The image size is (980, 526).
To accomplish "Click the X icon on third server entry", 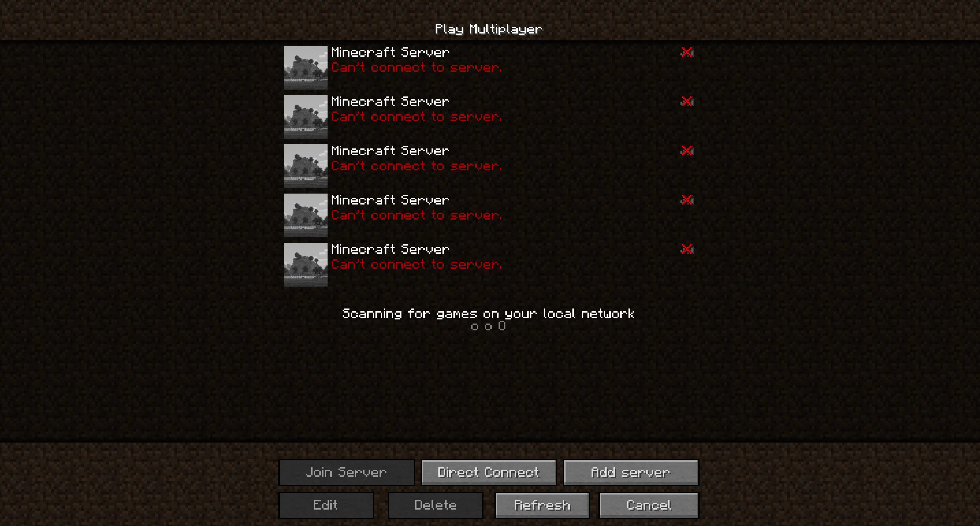I will point(686,150).
